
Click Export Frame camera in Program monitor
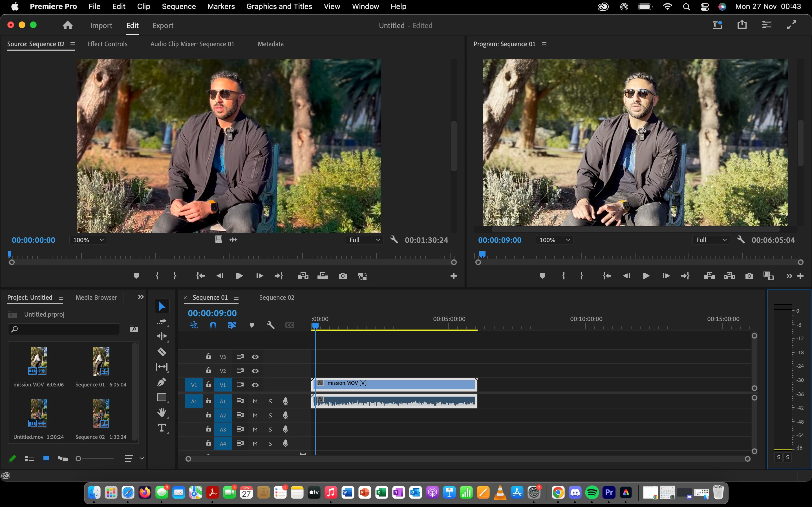[x=749, y=276]
